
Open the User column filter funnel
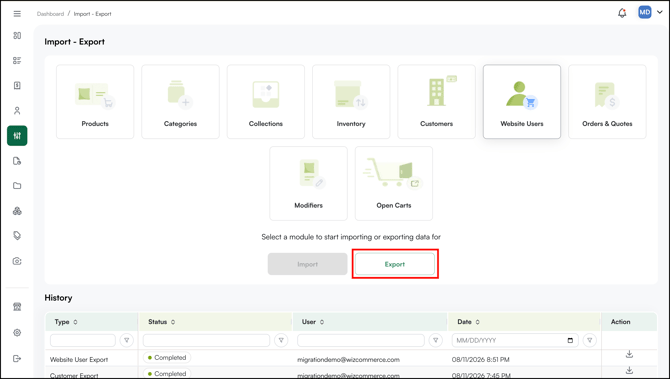click(x=435, y=340)
